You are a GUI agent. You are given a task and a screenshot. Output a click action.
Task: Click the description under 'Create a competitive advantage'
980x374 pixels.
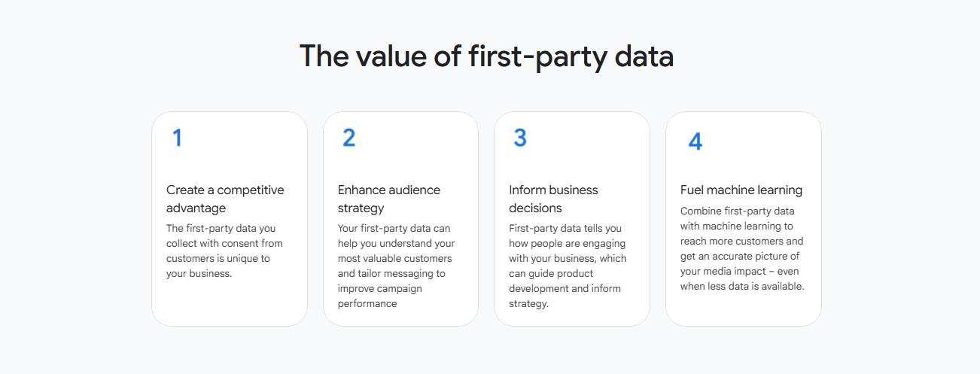click(224, 251)
